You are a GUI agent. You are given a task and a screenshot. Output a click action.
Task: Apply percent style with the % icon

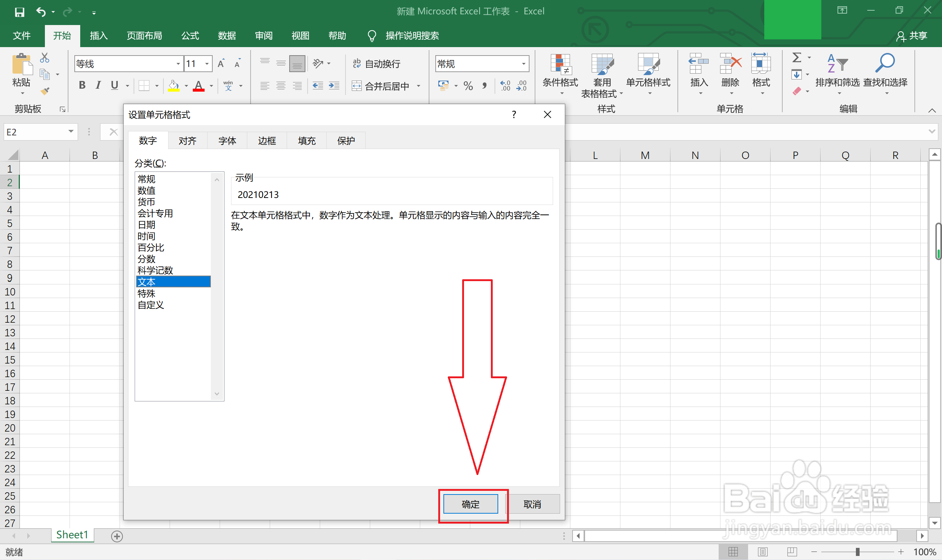(468, 86)
